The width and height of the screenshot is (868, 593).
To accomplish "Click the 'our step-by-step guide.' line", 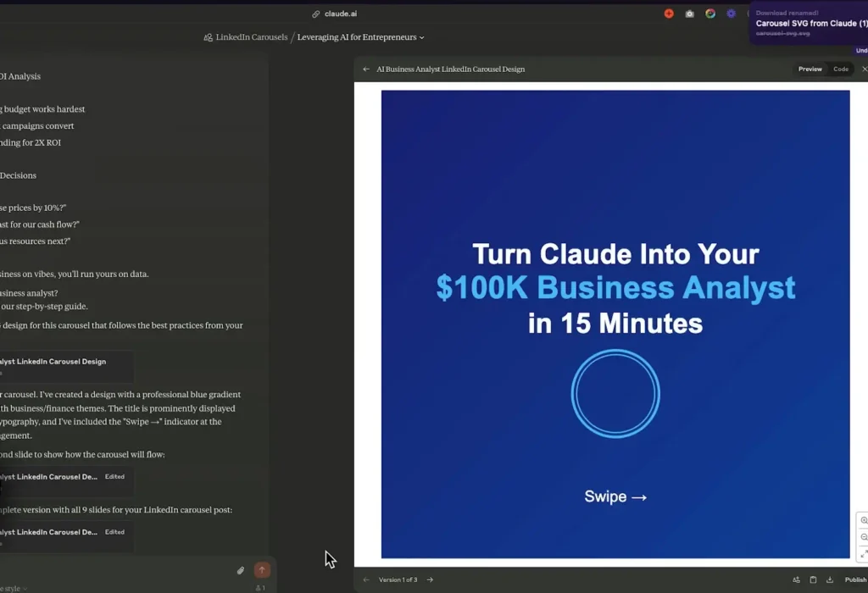I will pyautogui.click(x=44, y=307).
